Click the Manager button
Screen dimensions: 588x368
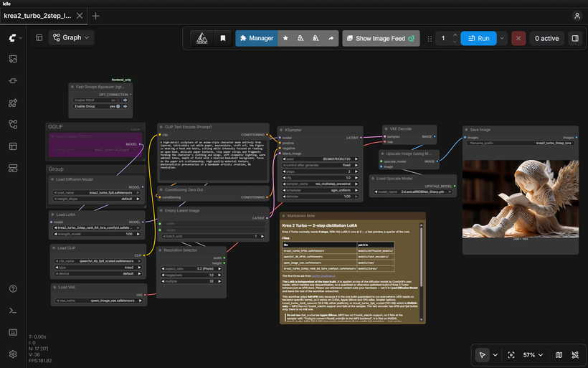coord(257,38)
